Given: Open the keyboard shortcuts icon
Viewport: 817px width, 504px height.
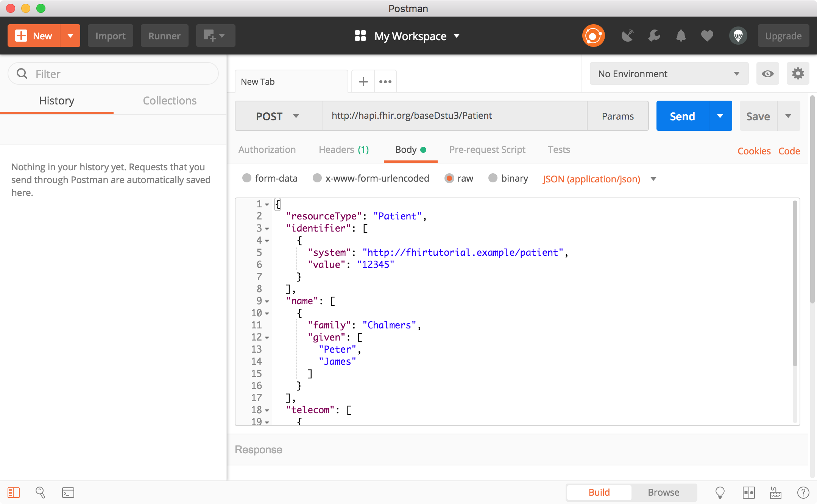Looking at the screenshot, I should pyautogui.click(x=776, y=492).
